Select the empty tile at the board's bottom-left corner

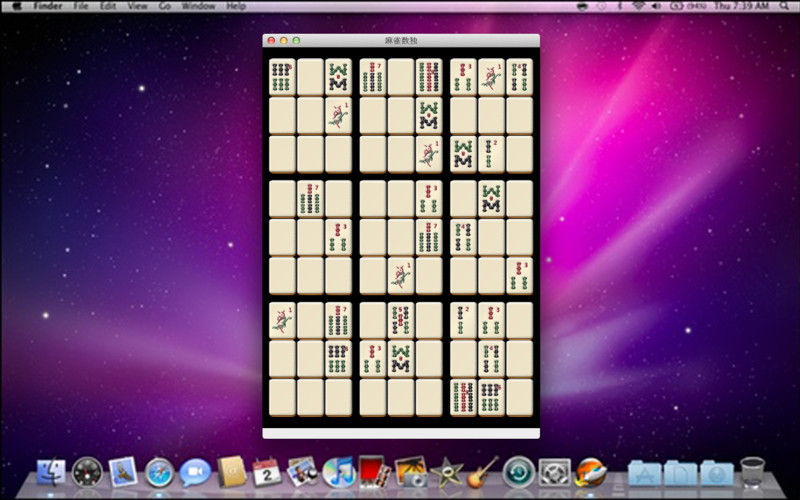282,397
